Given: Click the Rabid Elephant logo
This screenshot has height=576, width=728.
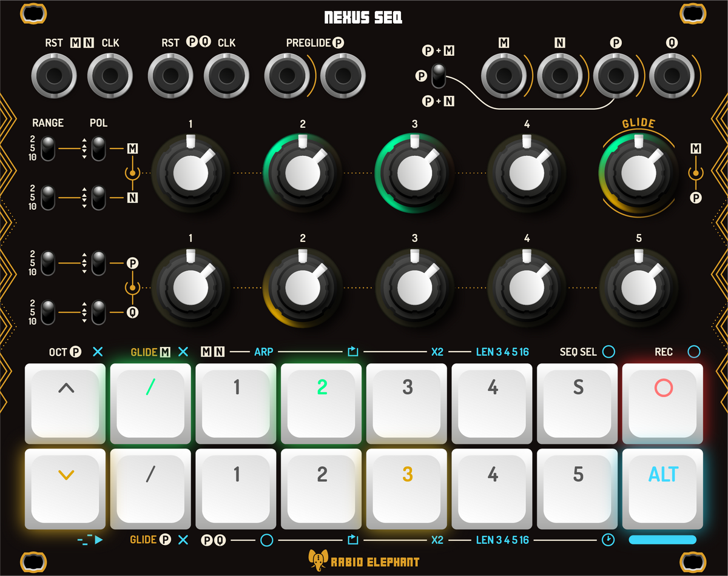Looking at the screenshot, I should pyautogui.click(x=364, y=561).
